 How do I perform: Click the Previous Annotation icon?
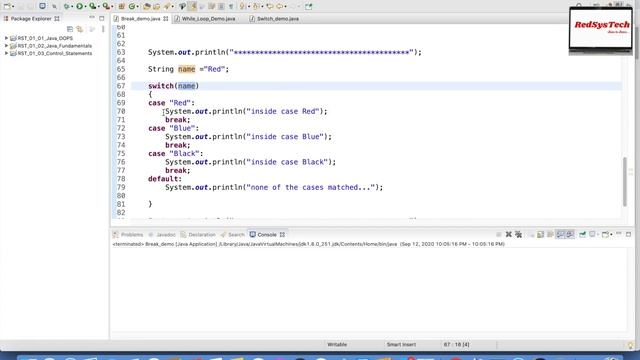point(256,6)
